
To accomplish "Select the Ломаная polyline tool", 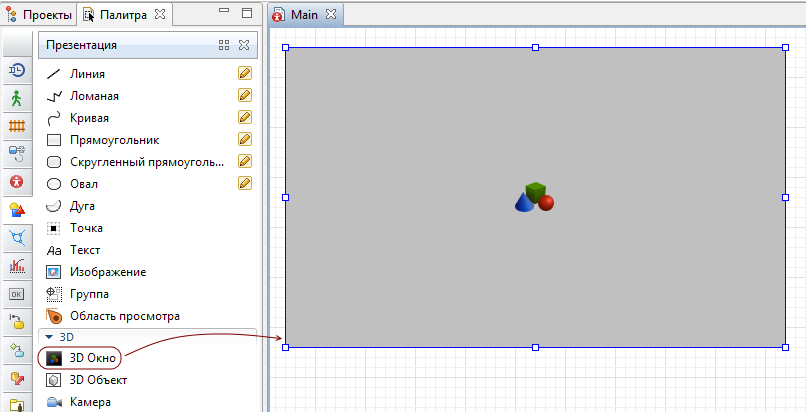I will pyautogui.click(x=94, y=96).
